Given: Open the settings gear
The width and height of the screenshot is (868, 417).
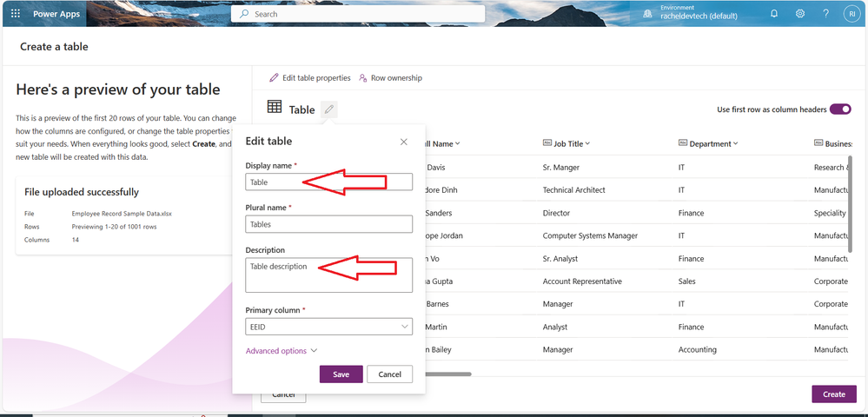Looking at the screenshot, I should click(800, 14).
